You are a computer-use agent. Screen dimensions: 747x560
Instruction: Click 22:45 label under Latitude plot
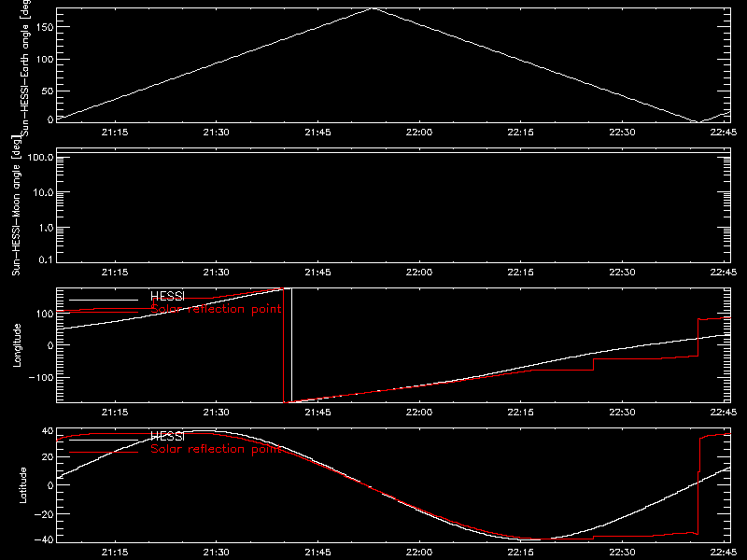[x=724, y=553]
